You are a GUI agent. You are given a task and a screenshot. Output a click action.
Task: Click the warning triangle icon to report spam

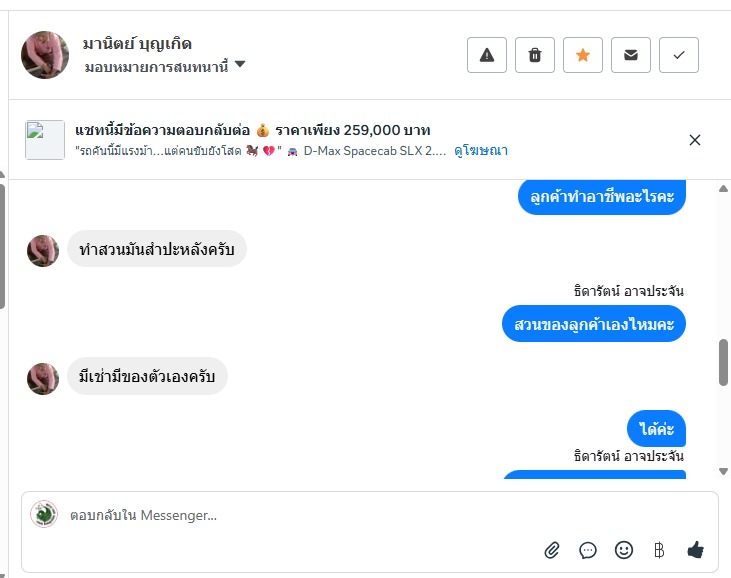coord(487,55)
